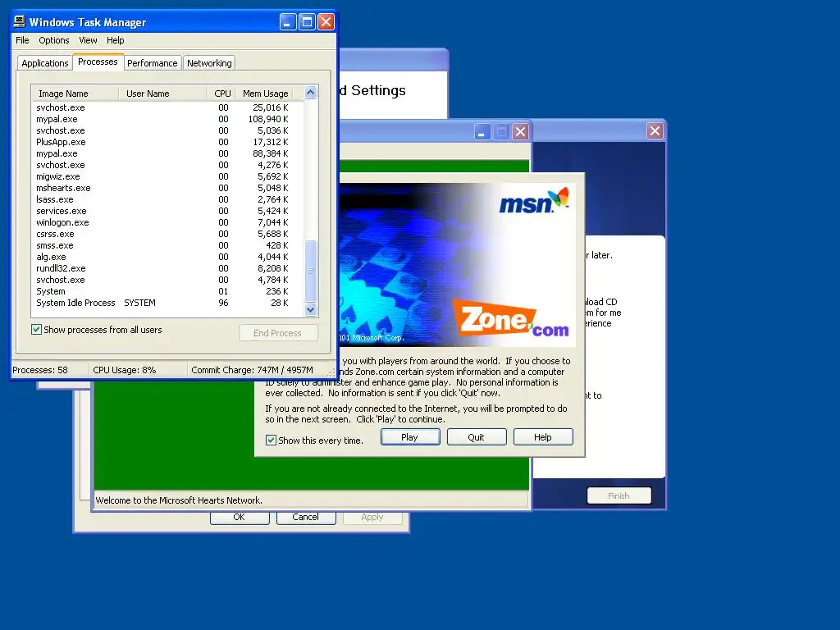
Task: Click the Commit Charge status bar entry
Action: click(257, 370)
